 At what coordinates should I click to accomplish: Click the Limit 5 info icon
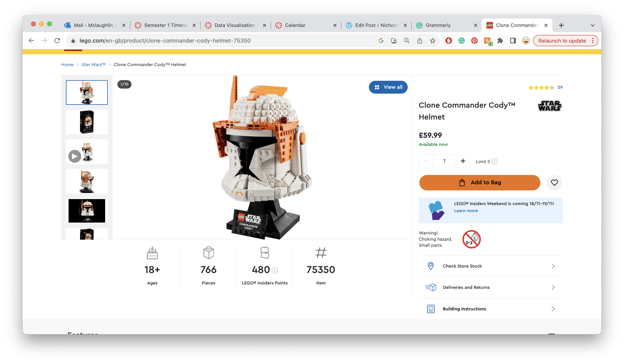click(494, 161)
